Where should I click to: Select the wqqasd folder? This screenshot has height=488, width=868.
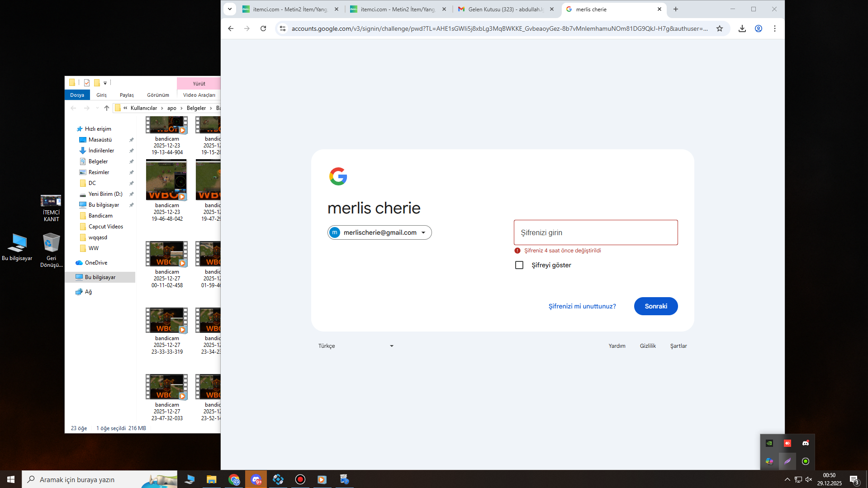coord(98,237)
